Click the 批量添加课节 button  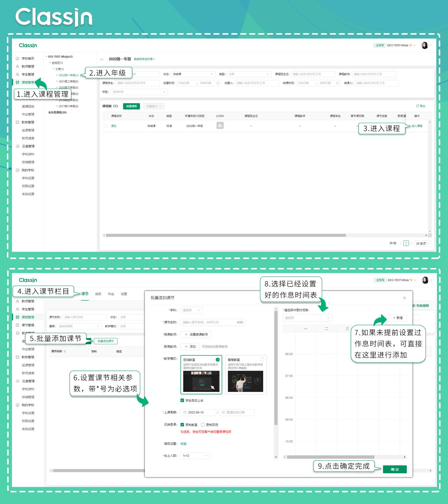coord(106,341)
